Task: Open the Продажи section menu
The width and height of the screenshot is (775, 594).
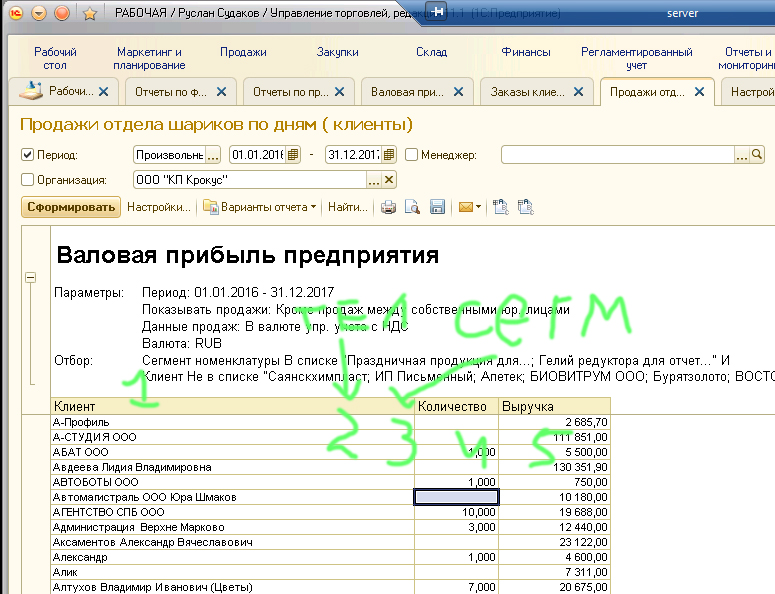Action: point(243,53)
